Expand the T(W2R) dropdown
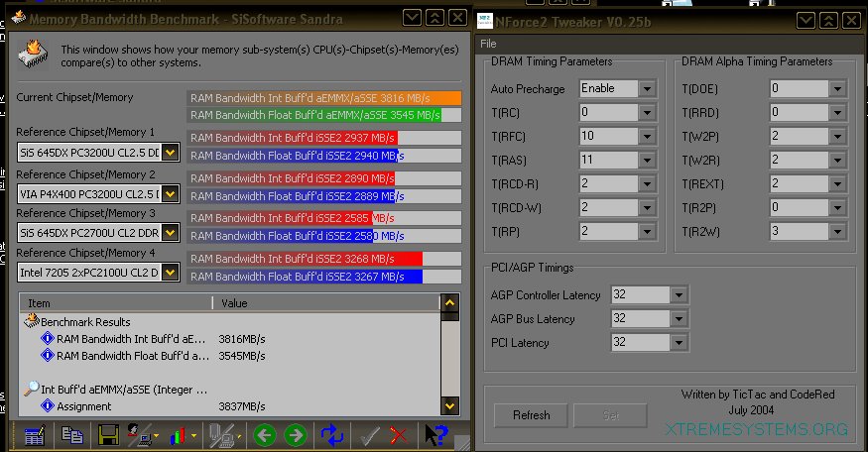868x452 pixels. pos(837,161)
